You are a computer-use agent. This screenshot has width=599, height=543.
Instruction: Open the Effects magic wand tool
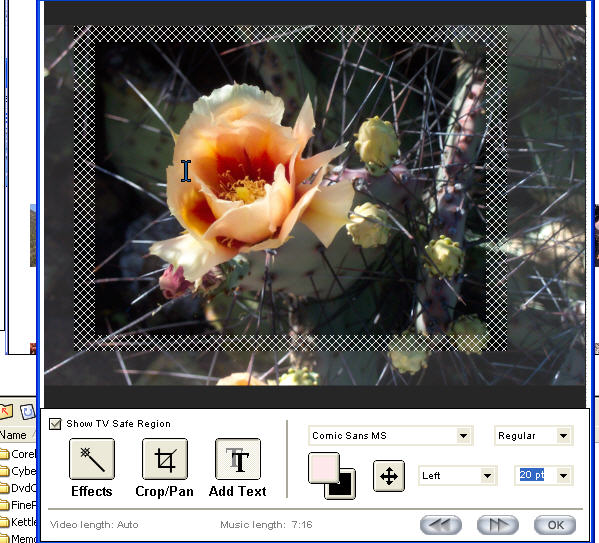[92, 459]
